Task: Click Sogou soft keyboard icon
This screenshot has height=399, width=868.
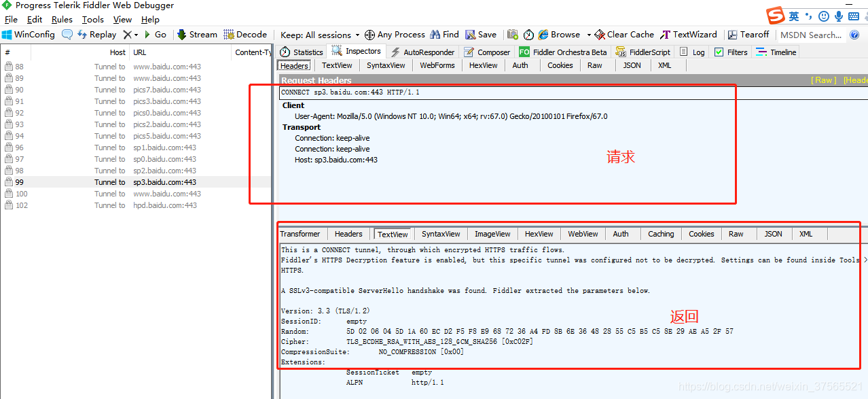Action: pos(855,16)
